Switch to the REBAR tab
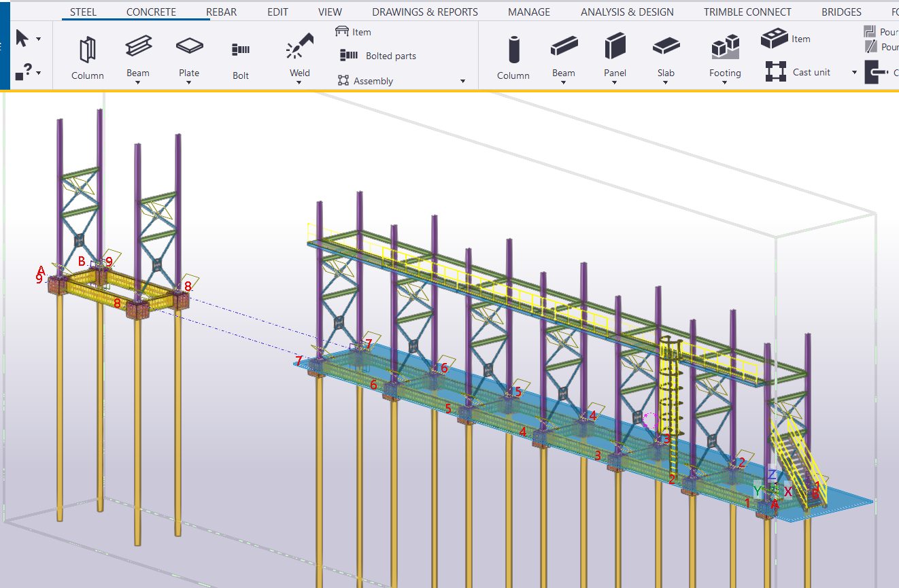 click(x=220, y=12)
